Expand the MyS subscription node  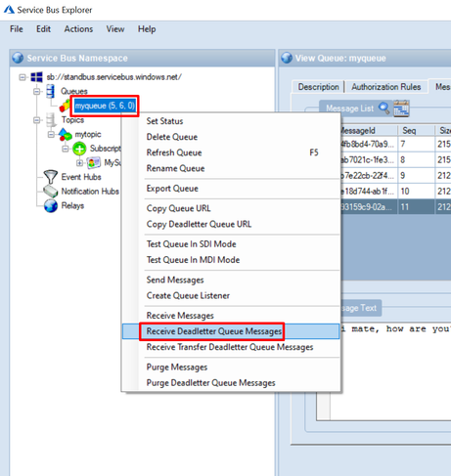tap(79, 162)
